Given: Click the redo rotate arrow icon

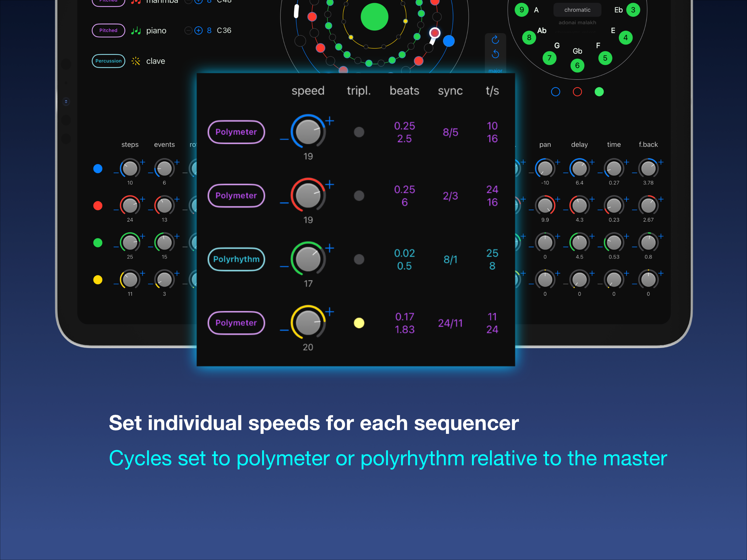Looking at the screenshot, I should pyautogui.click(x=495, y=40).
